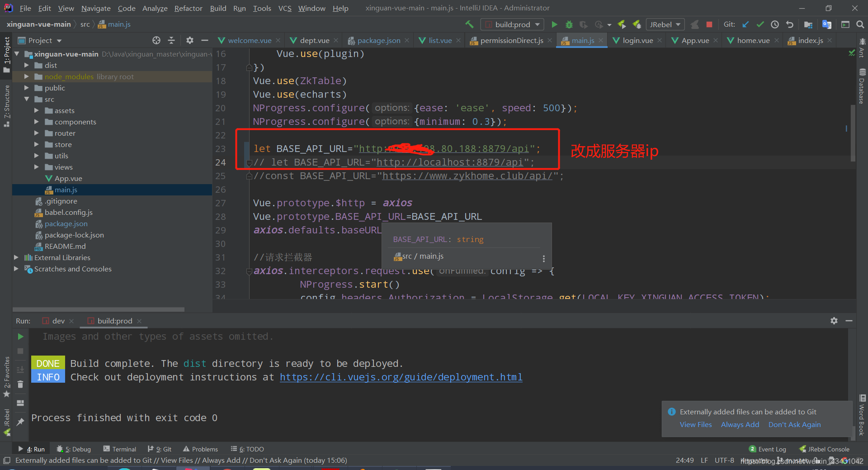
Task: Open the Structure side tool window
Action: click(x=6, y=106)
